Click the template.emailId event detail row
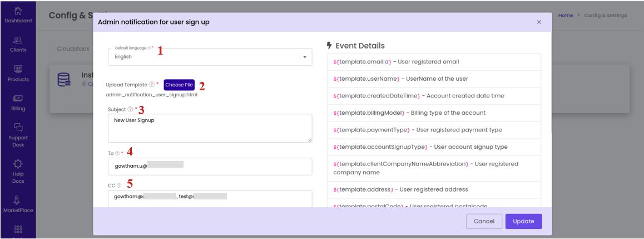The image size is (644, 239). tap(434, 62)
